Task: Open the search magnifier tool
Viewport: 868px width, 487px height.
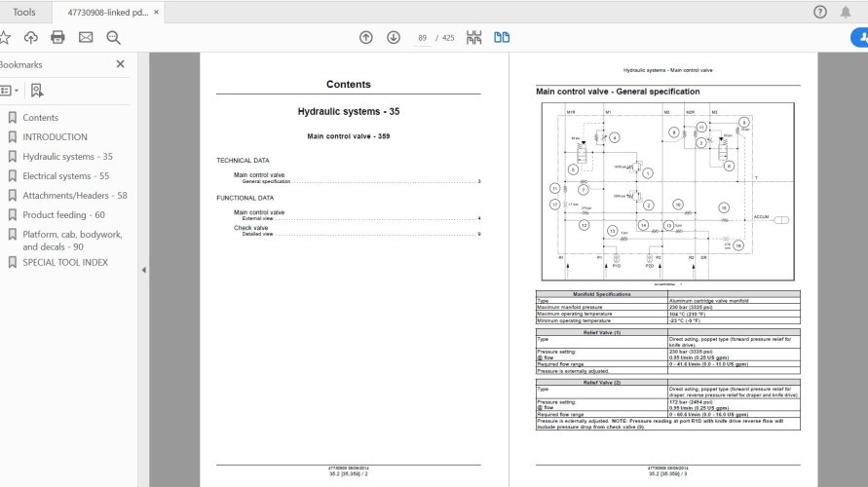Action: click(113, 38)
